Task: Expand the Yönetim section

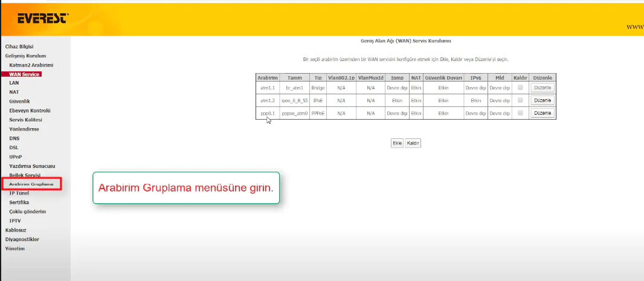Action: click(x=14, y=248)
